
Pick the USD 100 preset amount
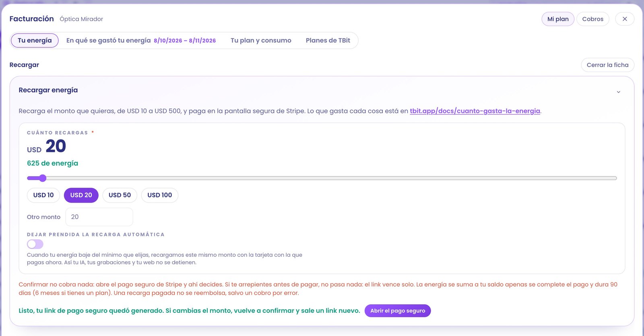coord(159,195)
